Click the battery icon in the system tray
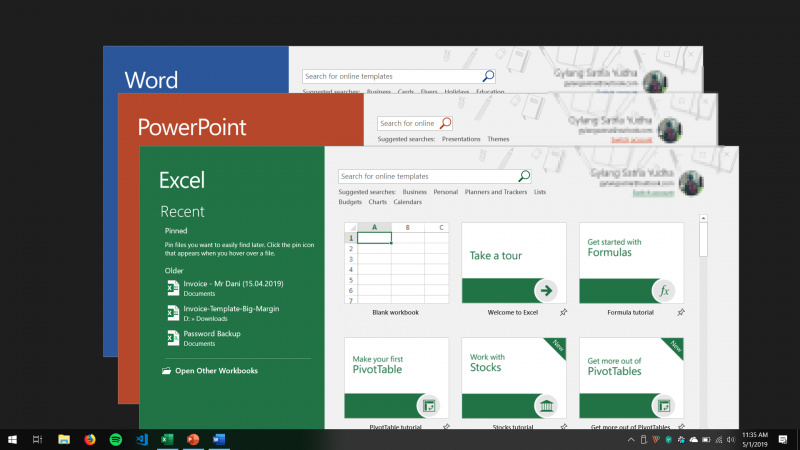Image resolution: width=800 pixels, height=450 pixels. point(706,439)
